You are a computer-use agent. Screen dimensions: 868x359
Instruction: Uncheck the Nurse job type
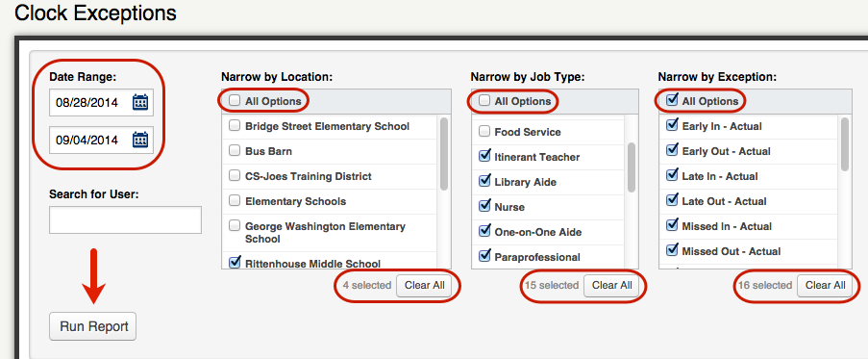[x=484, y=206]
